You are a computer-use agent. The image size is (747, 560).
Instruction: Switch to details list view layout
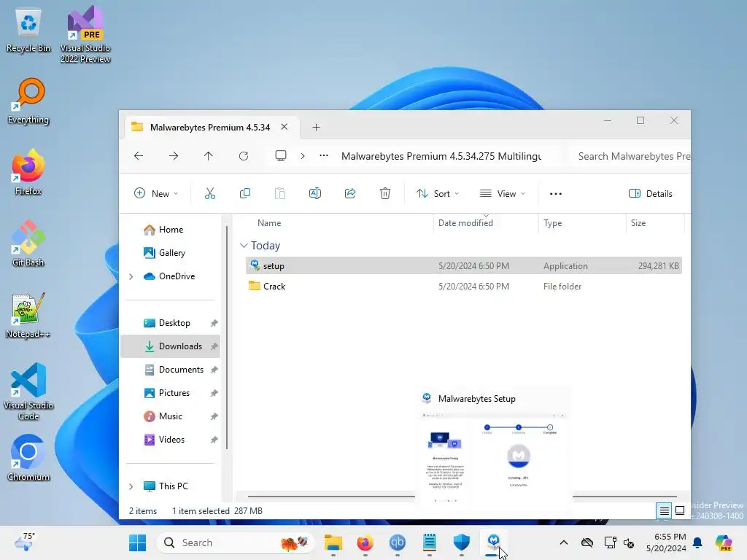(664, 511)
